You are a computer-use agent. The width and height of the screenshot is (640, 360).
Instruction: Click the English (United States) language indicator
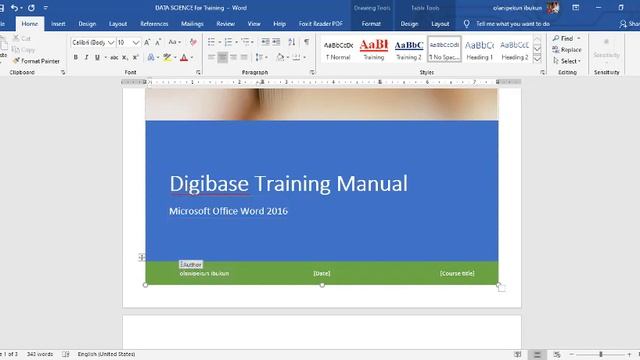coord(106,354)
